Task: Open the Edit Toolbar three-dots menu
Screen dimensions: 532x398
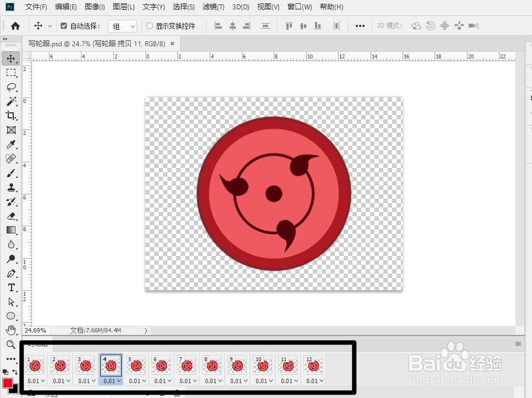Action: point(11,359)
